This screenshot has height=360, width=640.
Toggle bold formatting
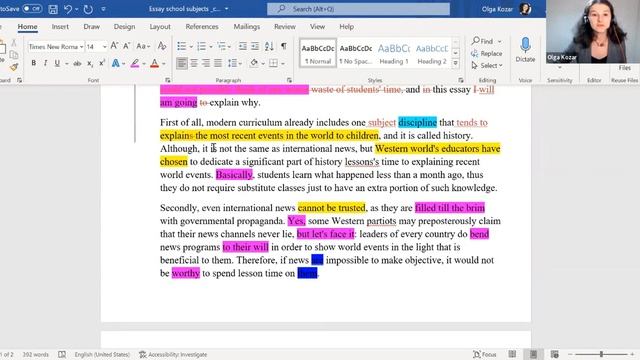pos(33,63)
